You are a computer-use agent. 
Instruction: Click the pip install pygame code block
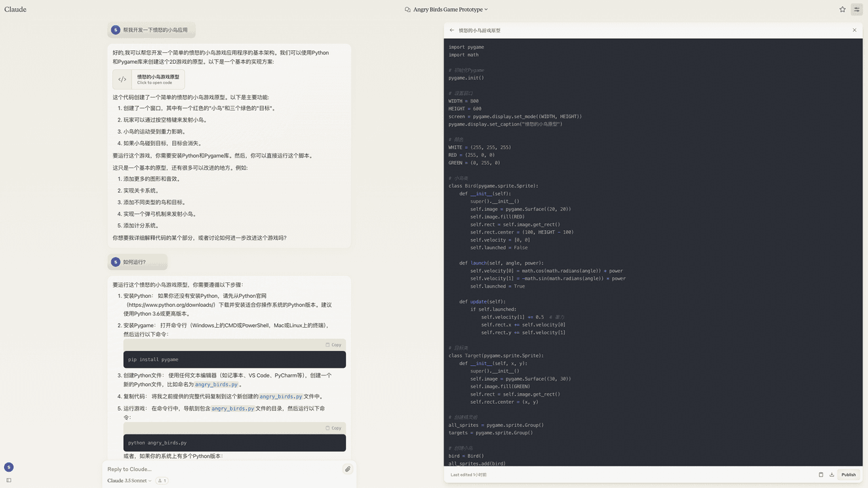click(x=235, y=360)
